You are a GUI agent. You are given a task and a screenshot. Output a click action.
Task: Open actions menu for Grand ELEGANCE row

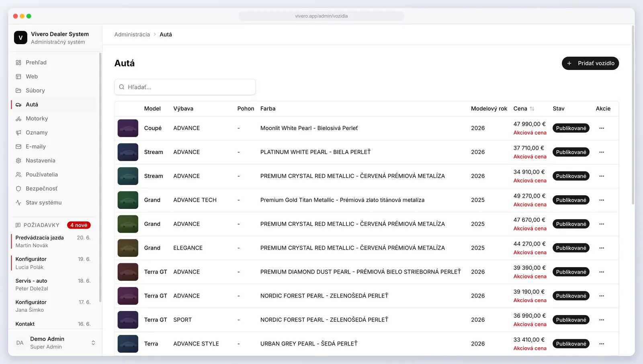click(602, 248)
